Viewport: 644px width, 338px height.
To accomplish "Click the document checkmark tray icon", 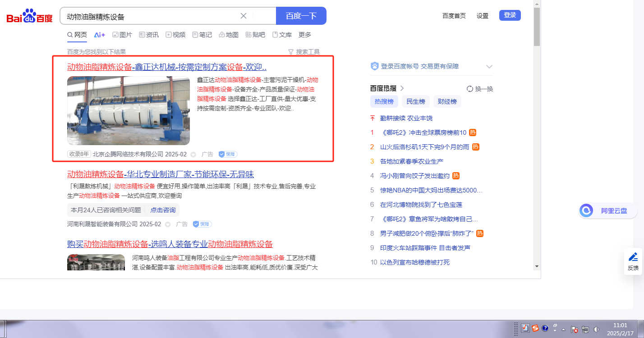I will [525, 328].
